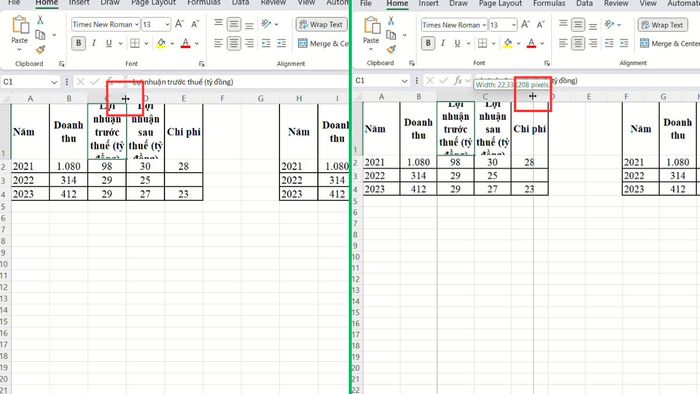
Task: Open Page Layout tab in left window
Action: (153, 3)
